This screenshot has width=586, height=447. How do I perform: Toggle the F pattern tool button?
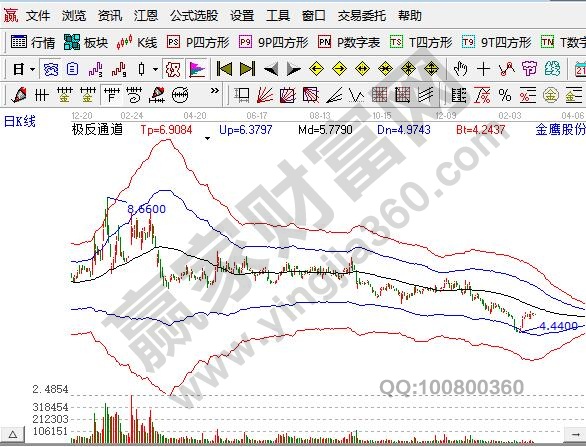point(112,95)
